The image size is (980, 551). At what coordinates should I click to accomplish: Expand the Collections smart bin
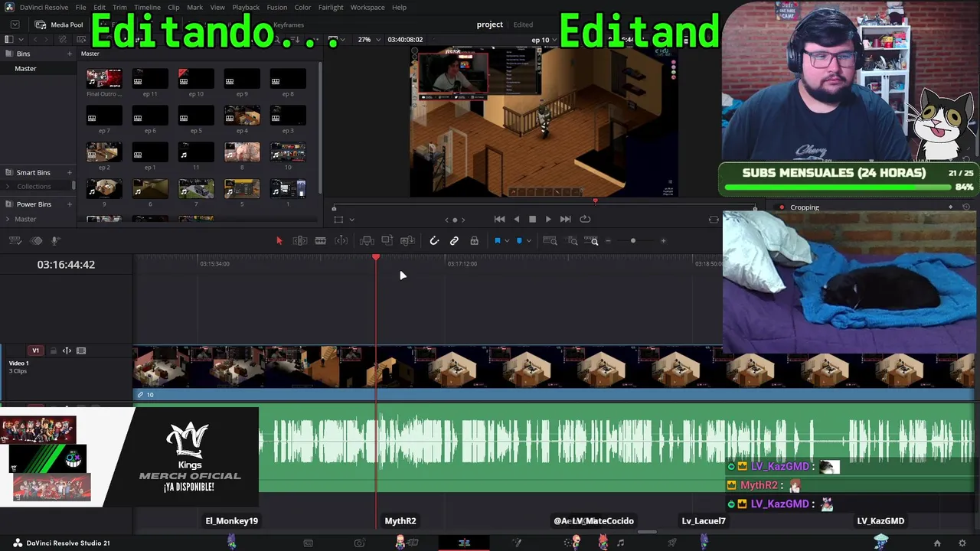pyautogui.click(x=8, y=187)
